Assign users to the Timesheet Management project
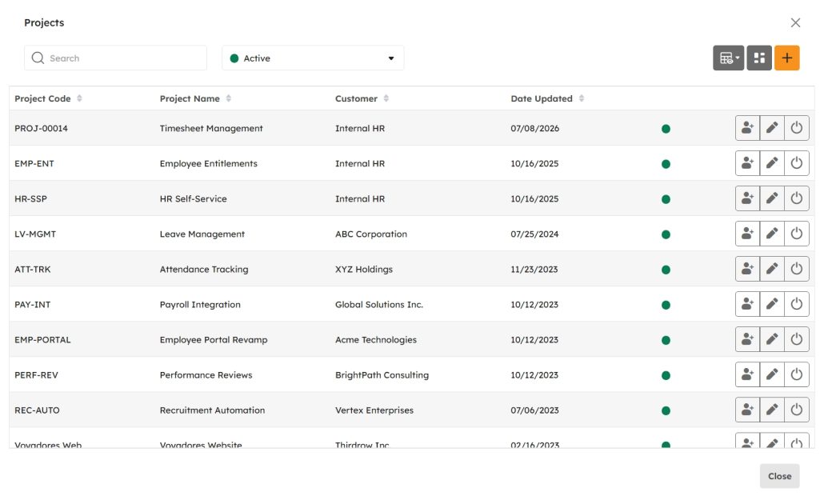This screenshot has height=504, width=824. tap(747, 128)
